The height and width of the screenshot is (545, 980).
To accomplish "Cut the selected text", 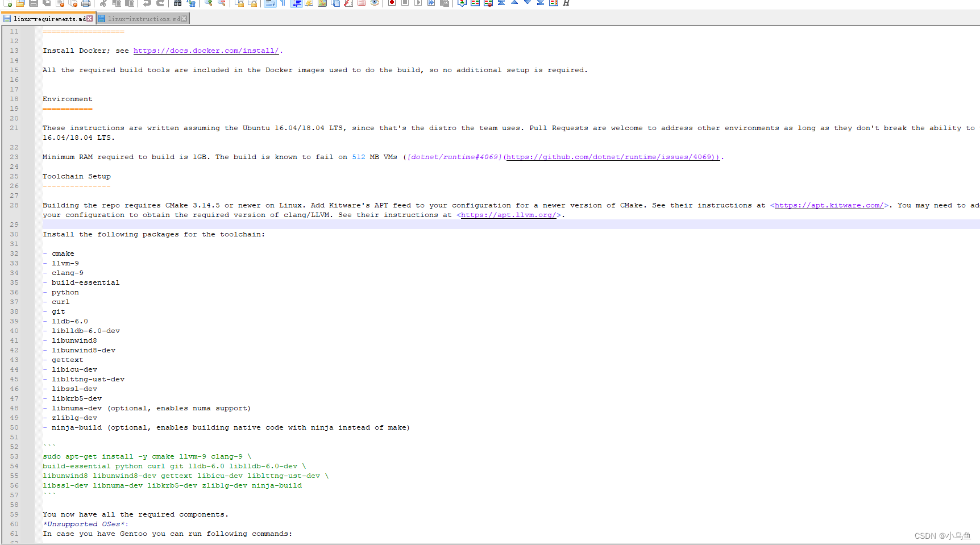I will (103, 3).
